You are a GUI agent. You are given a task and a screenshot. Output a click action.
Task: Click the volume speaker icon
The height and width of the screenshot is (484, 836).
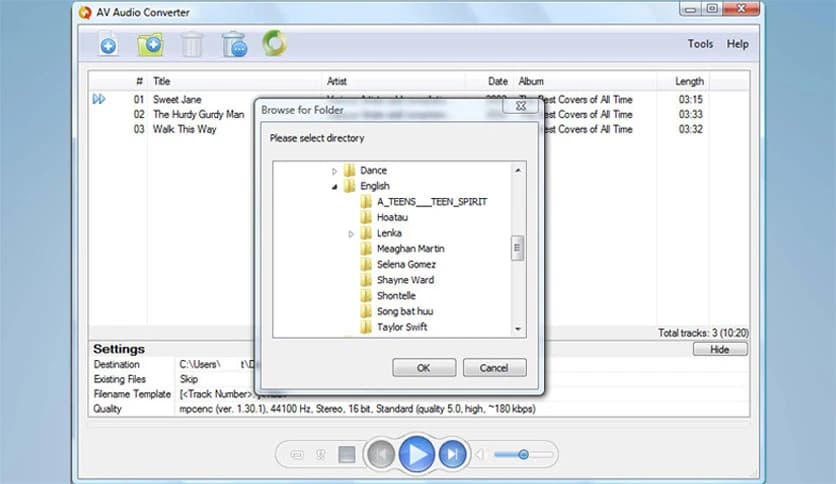tap(480, 454)
